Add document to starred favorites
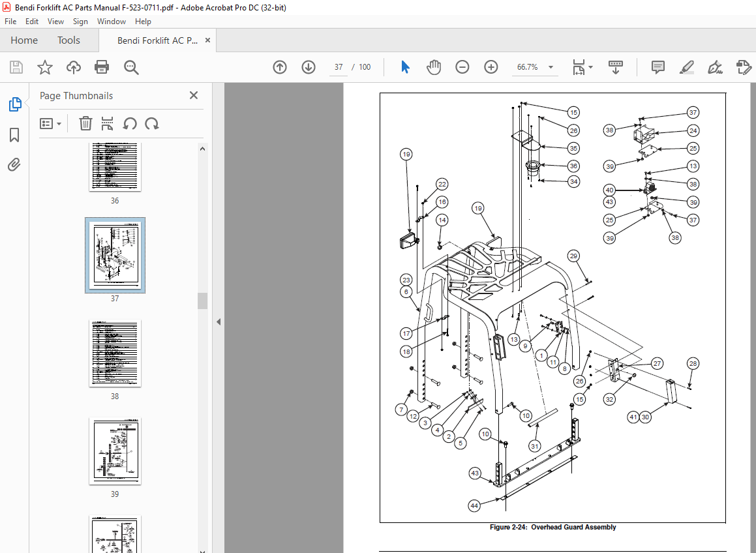 click(45, 67)
